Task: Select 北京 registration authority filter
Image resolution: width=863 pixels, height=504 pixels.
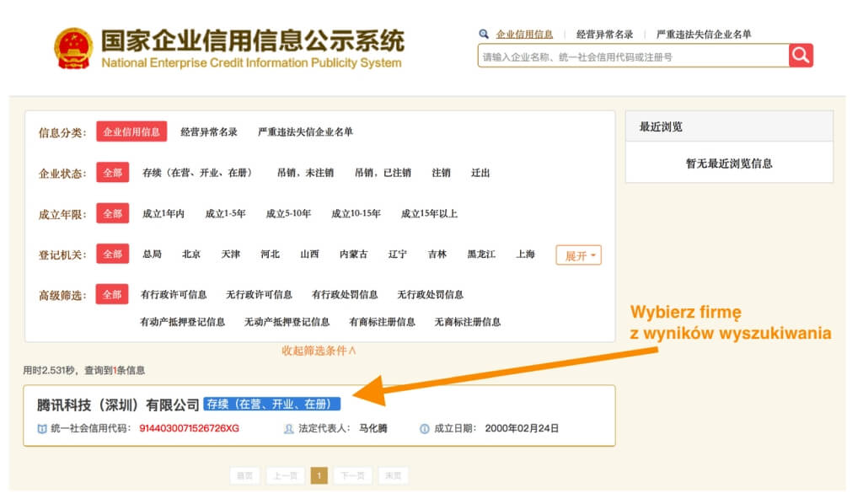Action: [191, 255]
